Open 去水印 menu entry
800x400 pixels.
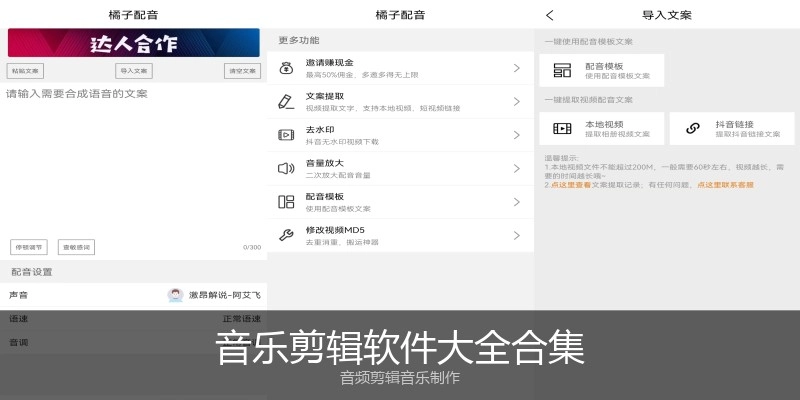point(401,135)
